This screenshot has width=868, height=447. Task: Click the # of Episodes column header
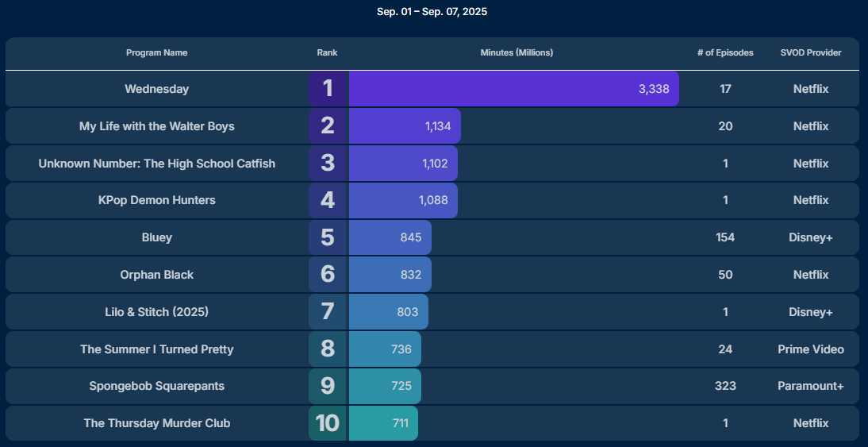725,53
